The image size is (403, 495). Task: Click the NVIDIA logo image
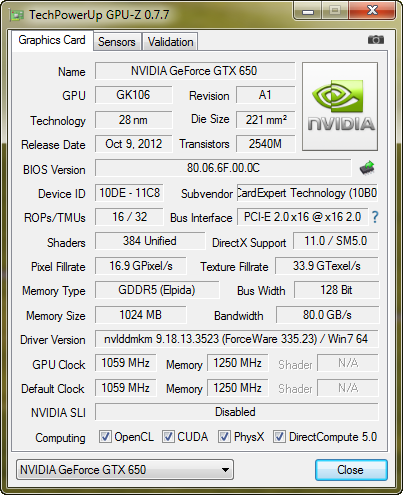(x=340, y=106)
